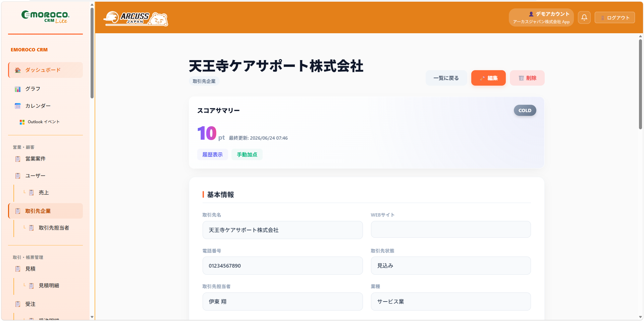Click the 天王寺ケアサポート株式会社 page title
Image resolution: width=644 pixels, height=321 pixels.
pos(276,66)
